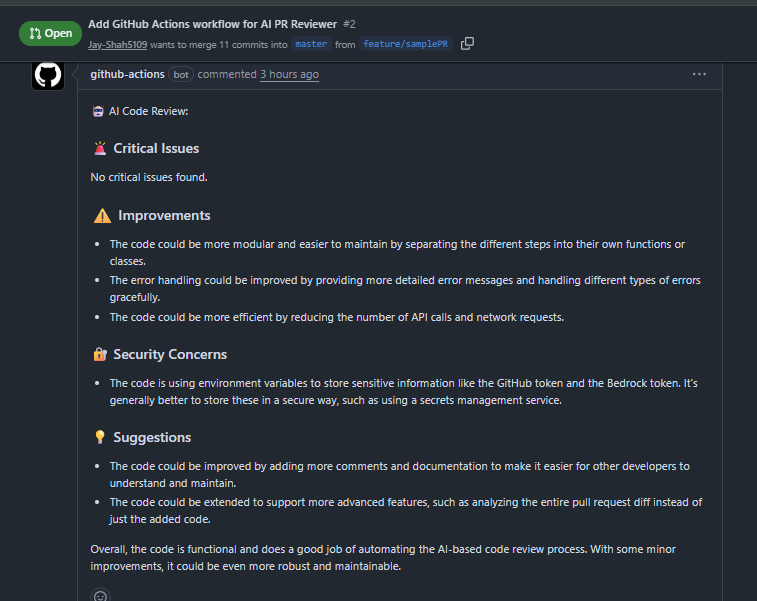The image size is (757, 601).
Task: Click the robot emoji beside AI Code Review
Action: [x=98, y=112]
